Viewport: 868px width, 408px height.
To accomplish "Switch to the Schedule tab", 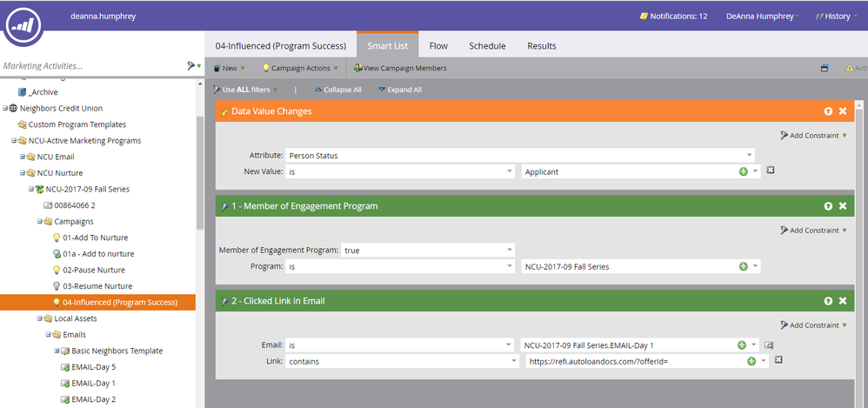I will pyautogui.click(x=487, y=46).
